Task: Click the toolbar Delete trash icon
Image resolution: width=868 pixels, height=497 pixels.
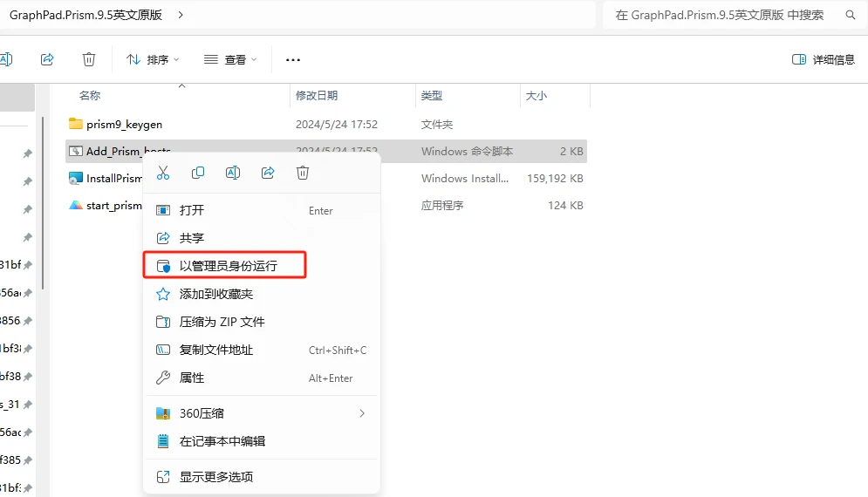Action: click(89, 59)
